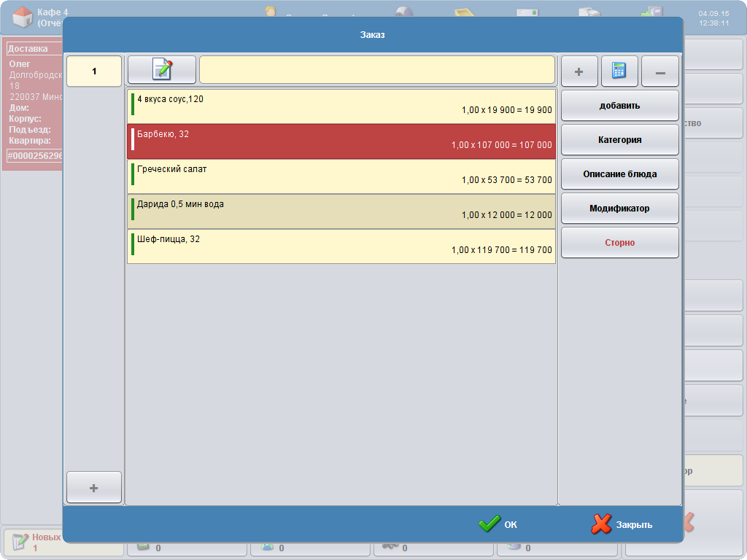Viewport: 747px width, 560px height.
Task: Select the Шеф-пицца, 32 order row
Action: pyautogui.click(x=341, y=246)
